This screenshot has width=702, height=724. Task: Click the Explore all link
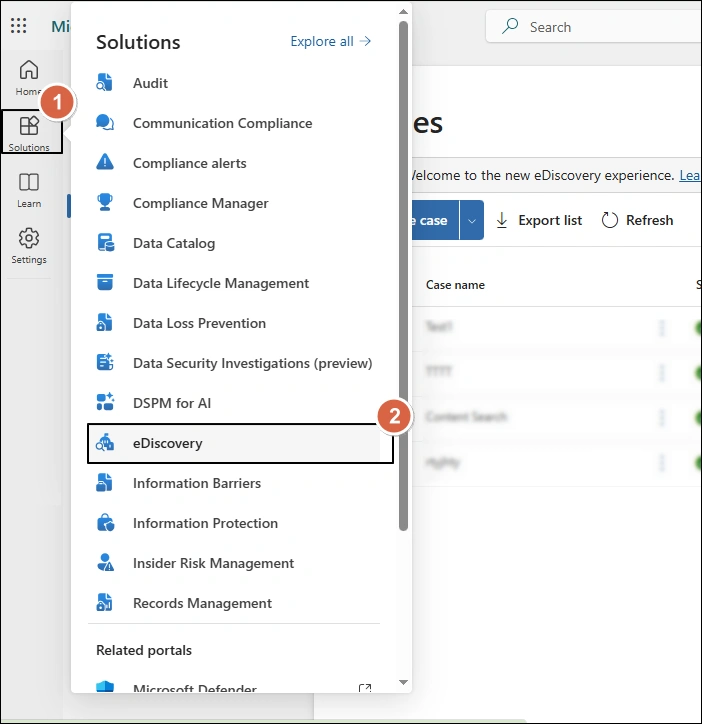(x=331, y=42)
